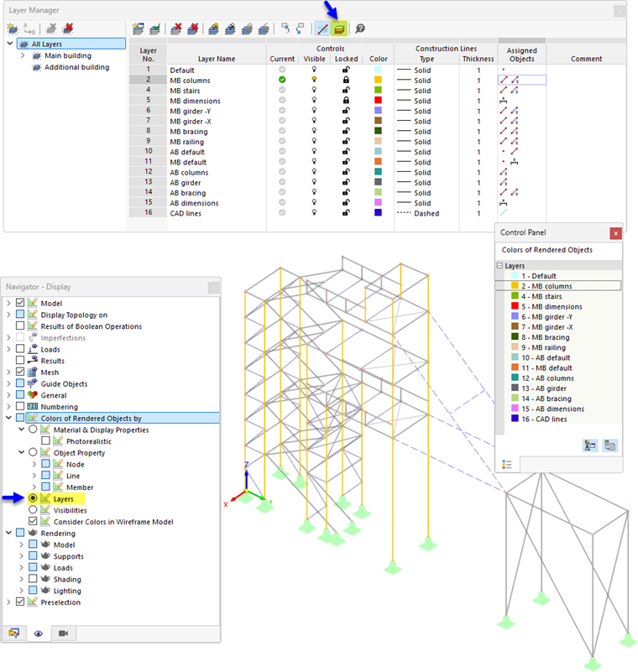Viewport: 638px width, 672px height.
Task: Select the Object Property radio button
Action: [33, 452]
